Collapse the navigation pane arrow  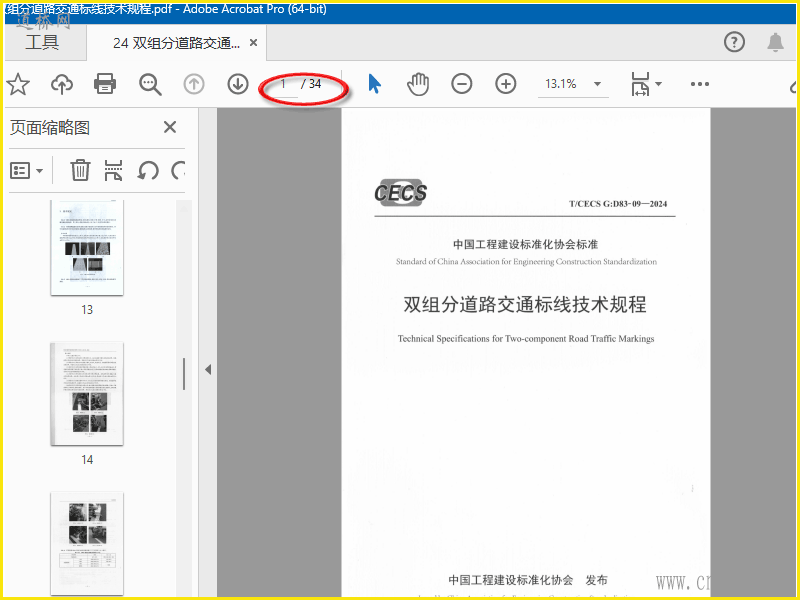tap(208, 369)
